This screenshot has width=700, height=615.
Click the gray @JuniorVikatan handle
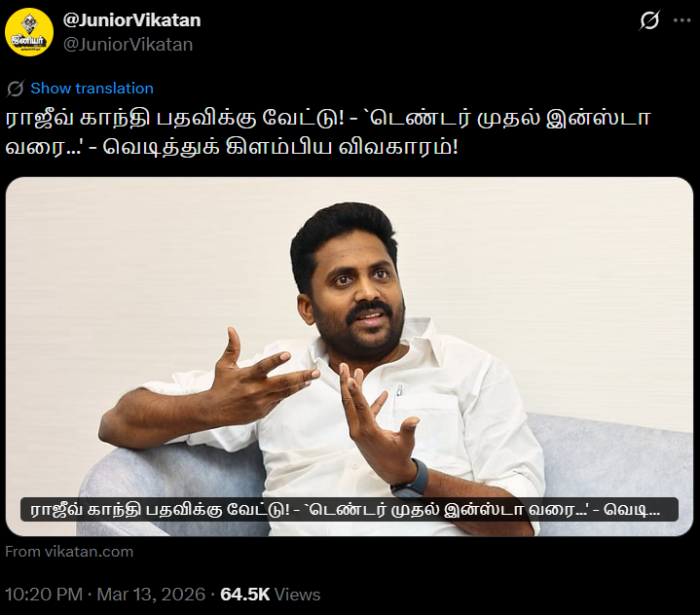128,44
